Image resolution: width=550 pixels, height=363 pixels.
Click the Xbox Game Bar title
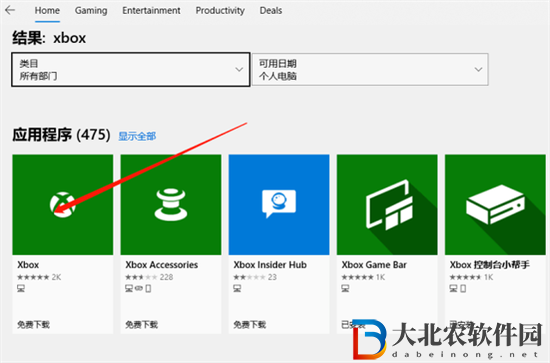(374, 265)
